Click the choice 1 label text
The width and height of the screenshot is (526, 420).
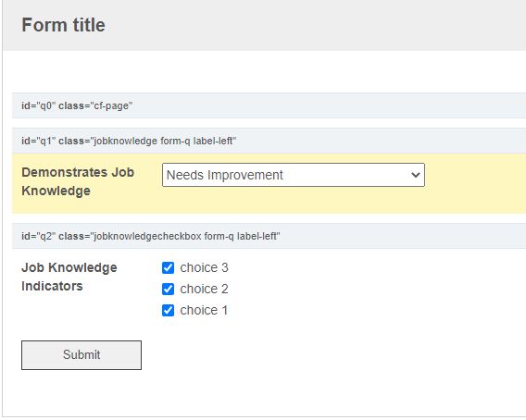point(204,311)
